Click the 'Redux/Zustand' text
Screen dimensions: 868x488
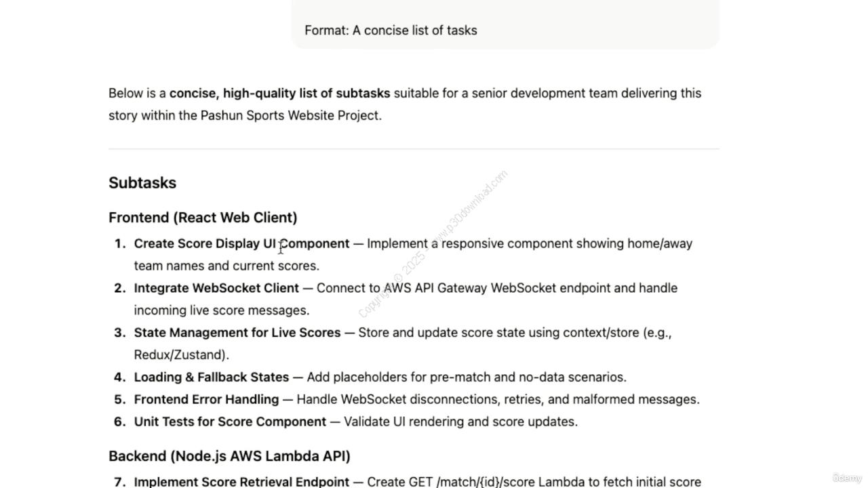point(180,354)
